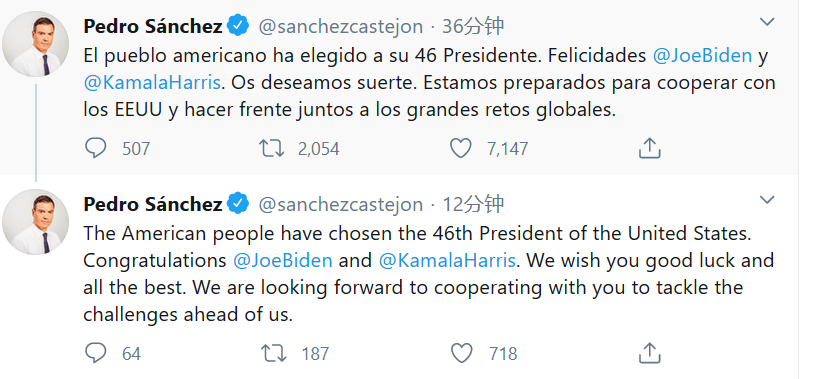Reply to the Spanish tweet with 507 comments
813x379 pixels.
tap(95, 148)
